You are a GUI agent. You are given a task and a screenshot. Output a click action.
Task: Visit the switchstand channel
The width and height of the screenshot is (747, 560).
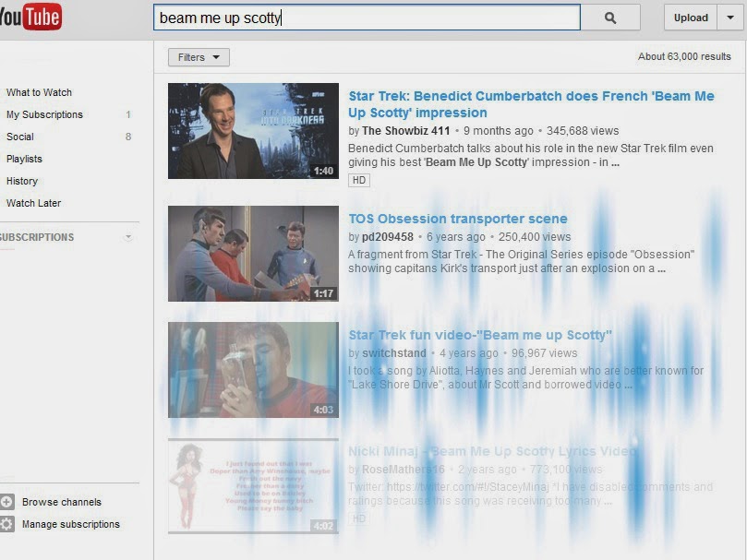[x=394, y=352]
